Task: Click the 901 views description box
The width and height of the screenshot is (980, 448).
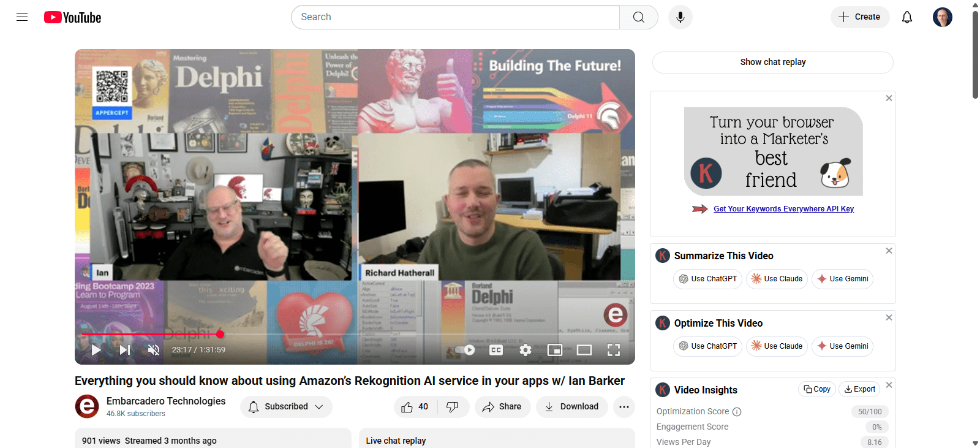Action: tap(213, 438)
